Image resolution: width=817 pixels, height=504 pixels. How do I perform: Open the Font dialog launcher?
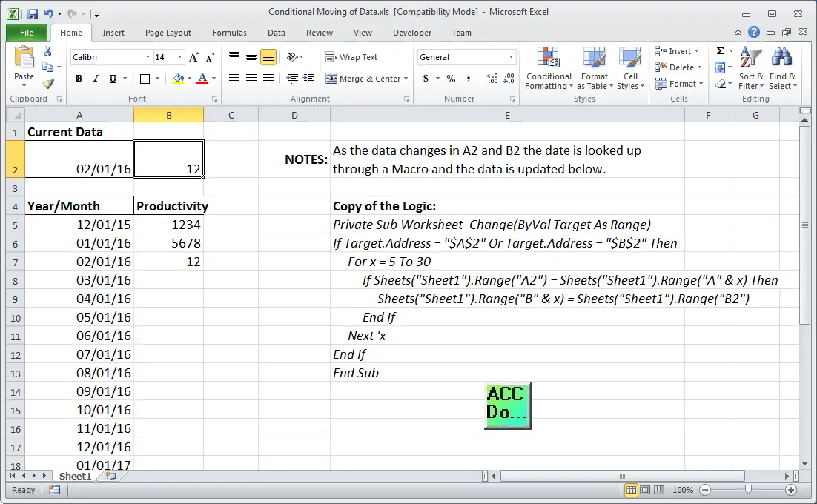pos(215,99)
